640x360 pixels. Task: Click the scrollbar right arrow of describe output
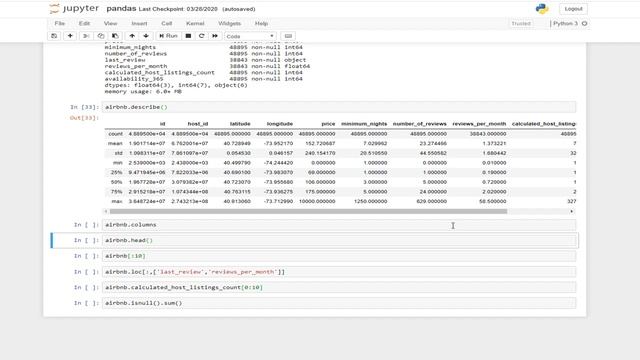tap(572, 211)
